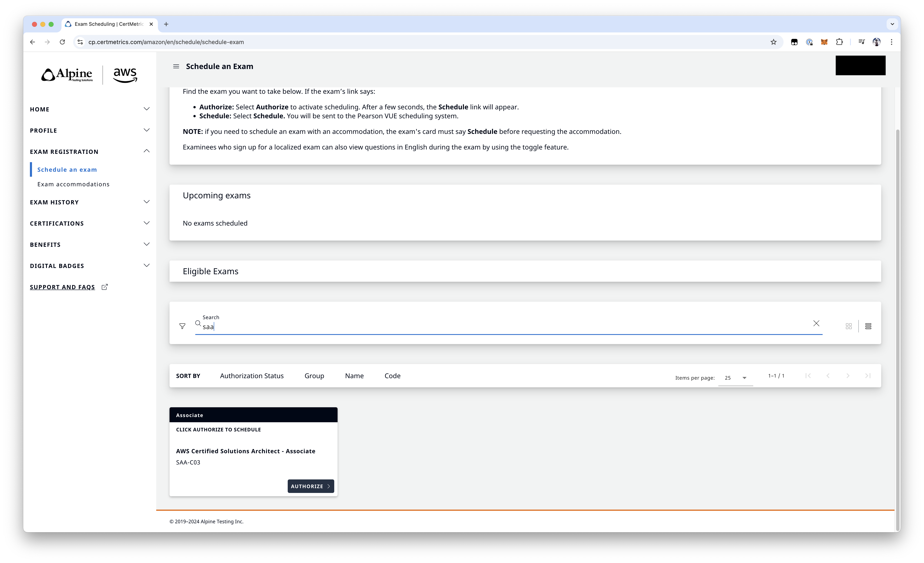Sort by Name

354,376
